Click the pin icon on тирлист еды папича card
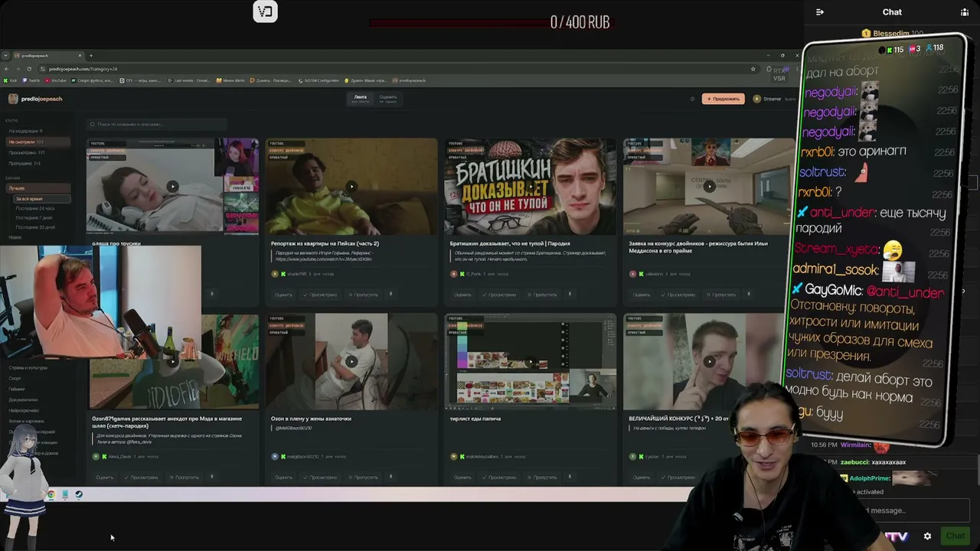The height and width of the screenshot is (551, 980). click(570, 477)
